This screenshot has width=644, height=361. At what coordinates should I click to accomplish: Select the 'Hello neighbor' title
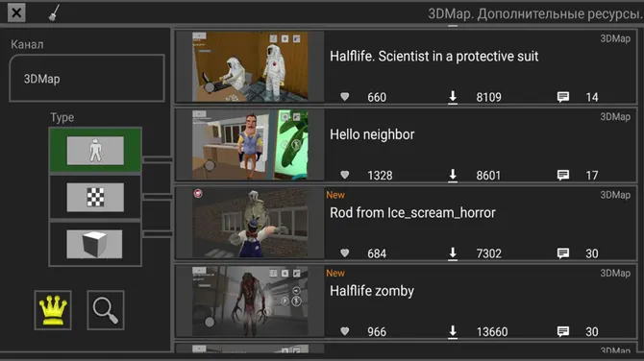(x=372, y=134)
